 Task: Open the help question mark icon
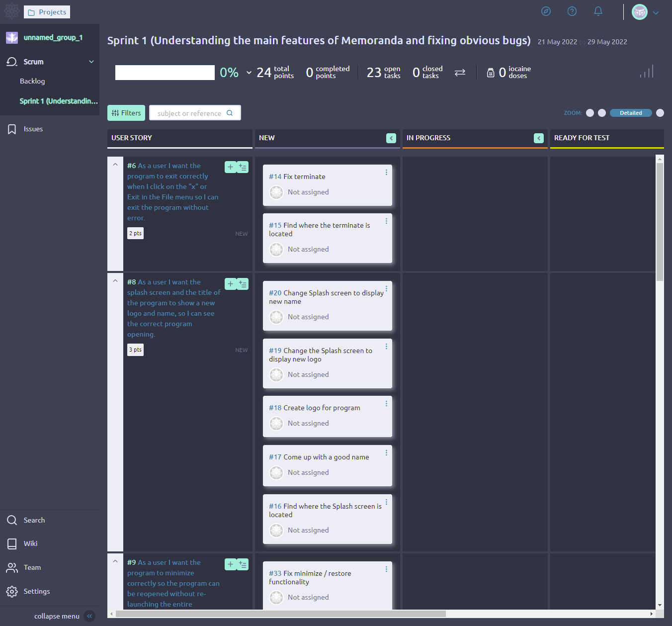(x=572, y=11)
